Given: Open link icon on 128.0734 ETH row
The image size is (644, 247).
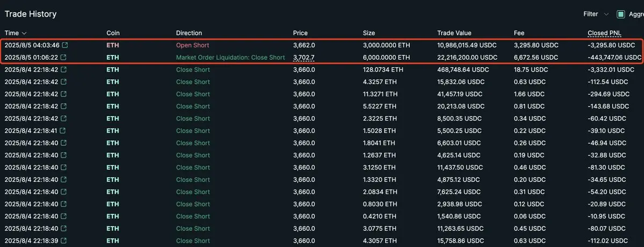Looking at the screenshot, I should click(64, 69).
